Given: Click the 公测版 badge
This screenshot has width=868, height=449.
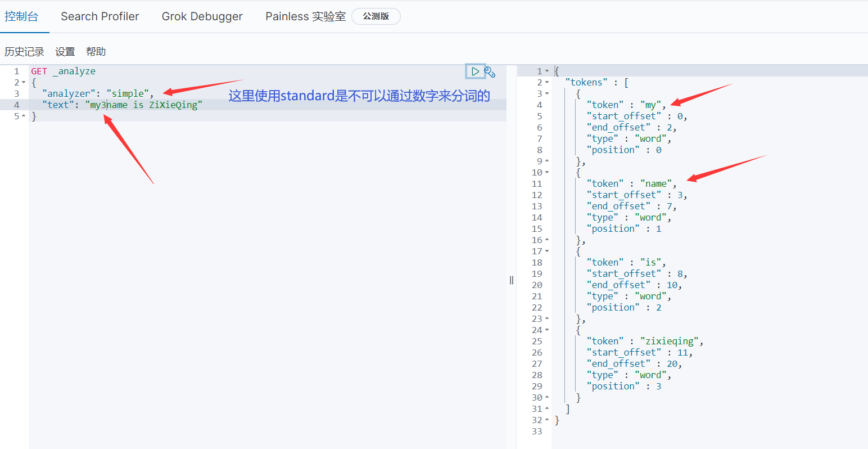Looking at the screenshot, I should [376, 16].
